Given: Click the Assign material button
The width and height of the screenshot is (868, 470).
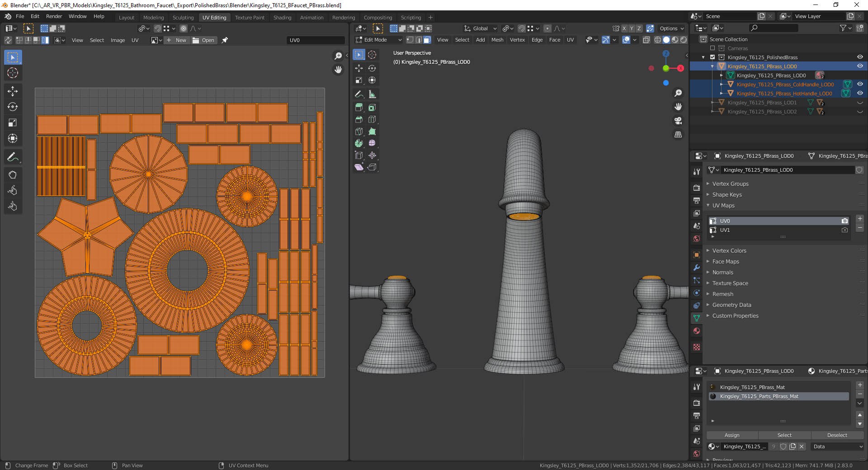Looking at the screenshot, I should (x=732, y=435).
